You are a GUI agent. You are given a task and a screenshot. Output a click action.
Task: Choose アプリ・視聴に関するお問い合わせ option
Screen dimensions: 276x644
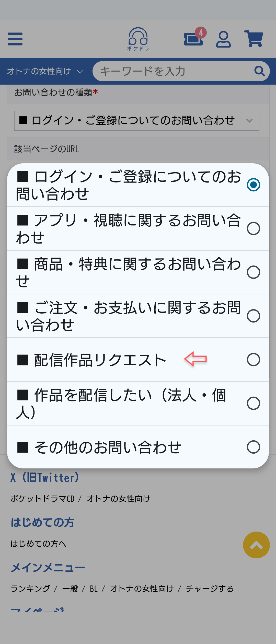coord(138,228)
